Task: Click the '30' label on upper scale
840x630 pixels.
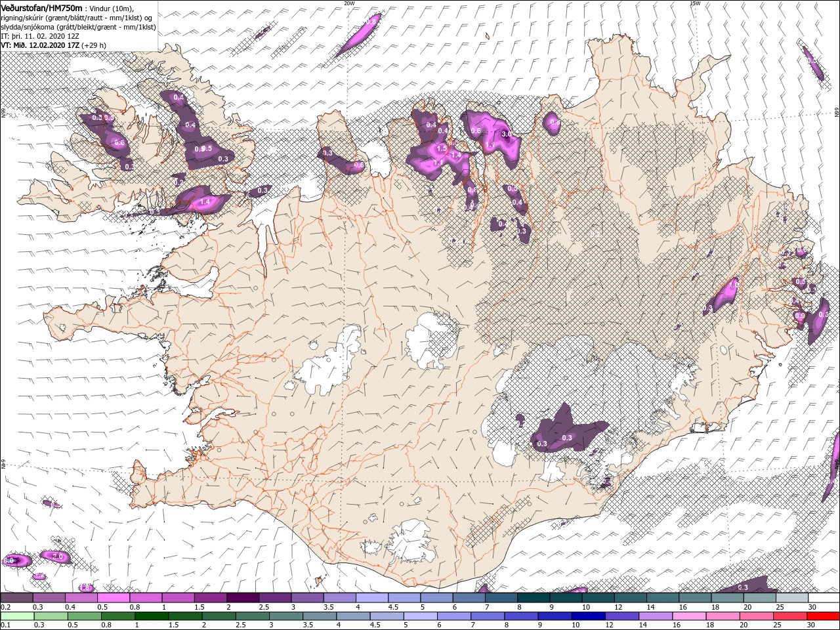Action: pos(812,607)
